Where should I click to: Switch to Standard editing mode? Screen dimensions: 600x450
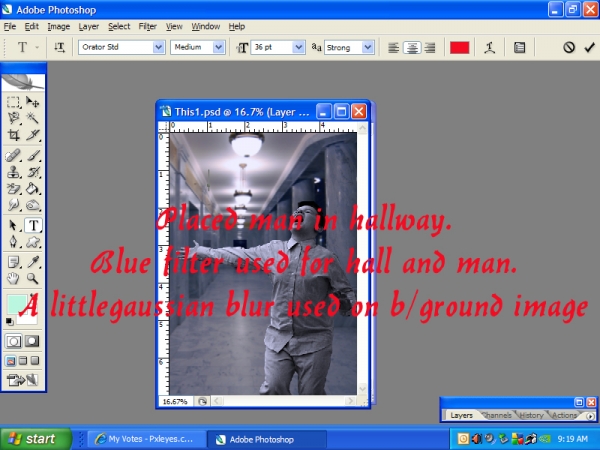point(13,341)
